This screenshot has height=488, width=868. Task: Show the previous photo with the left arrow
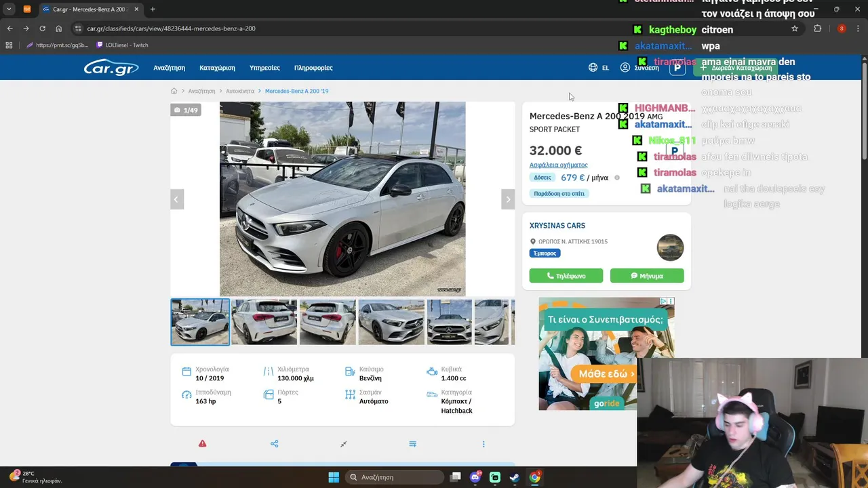[x=176, y=199]
